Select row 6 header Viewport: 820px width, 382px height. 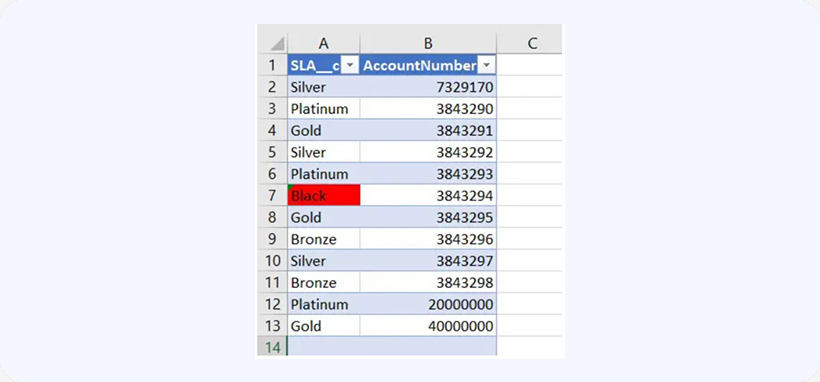click(x=272, y=174)
